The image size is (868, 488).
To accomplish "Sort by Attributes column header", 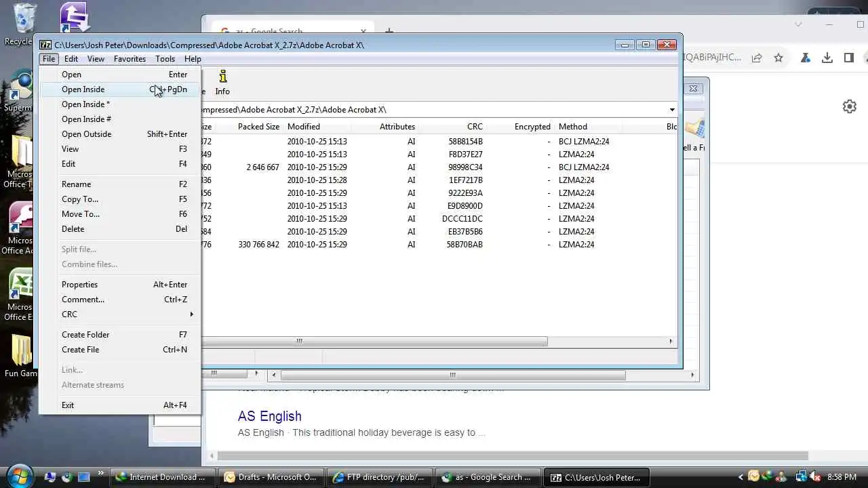I will 385,127.
